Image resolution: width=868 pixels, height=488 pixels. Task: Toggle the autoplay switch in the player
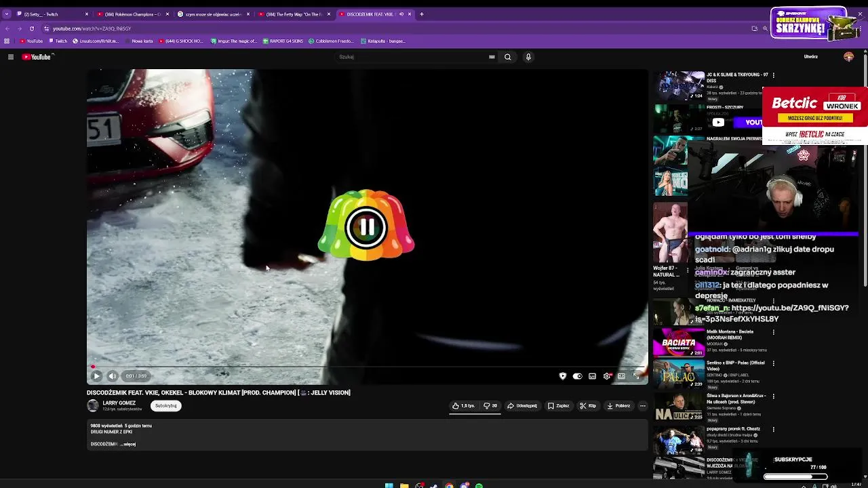[x=577, y=376]
